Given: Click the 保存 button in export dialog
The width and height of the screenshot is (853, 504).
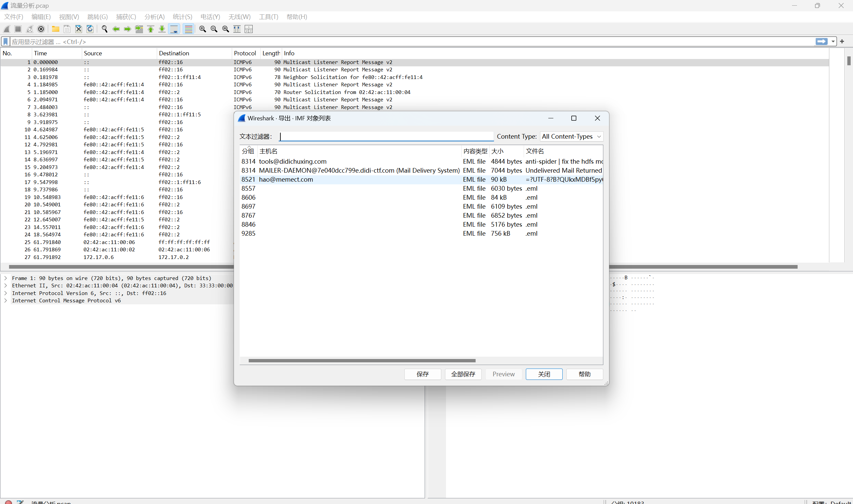Looking at the screenshot, I should point(423,374).
